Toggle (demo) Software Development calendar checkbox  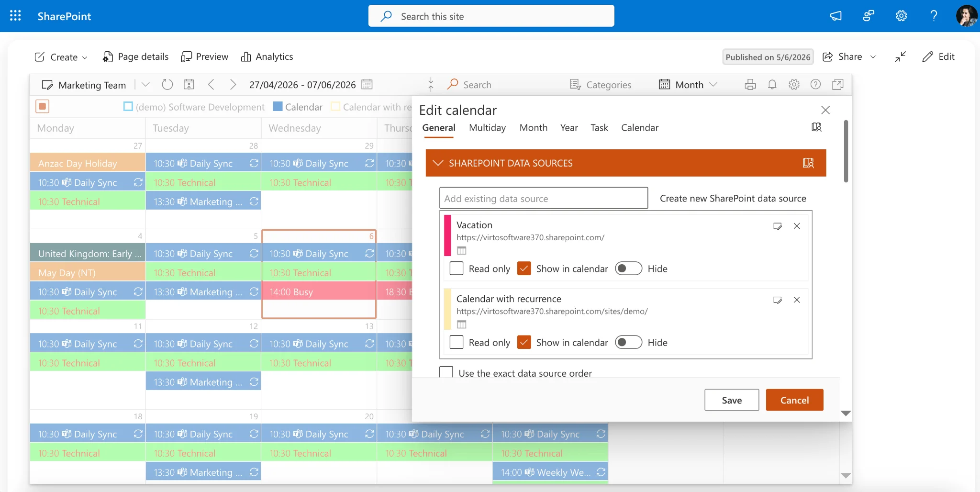[128, 107]
